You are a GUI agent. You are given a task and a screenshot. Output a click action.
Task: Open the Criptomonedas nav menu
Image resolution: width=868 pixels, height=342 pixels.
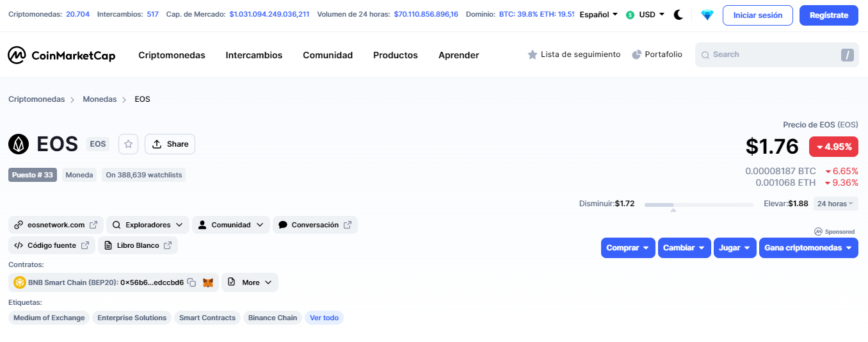coord(172,55)
